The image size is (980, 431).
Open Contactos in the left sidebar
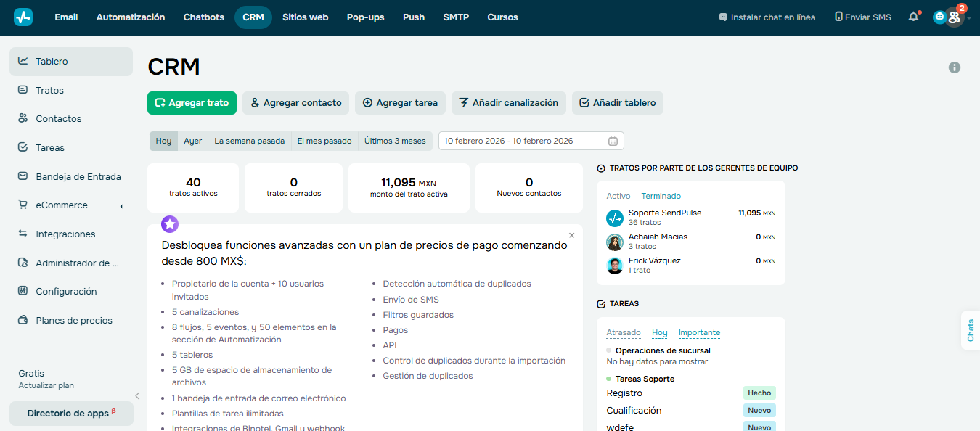click(x=58, y=118)
